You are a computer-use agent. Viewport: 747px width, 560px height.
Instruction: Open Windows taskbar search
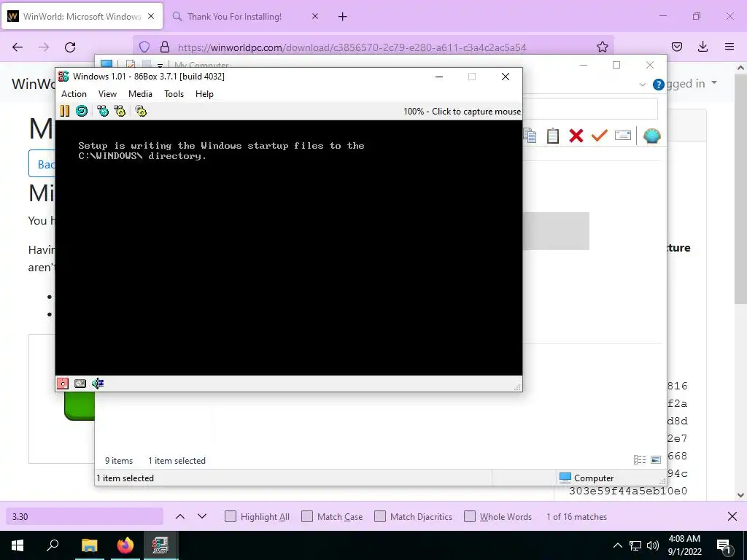click(52, 545)
